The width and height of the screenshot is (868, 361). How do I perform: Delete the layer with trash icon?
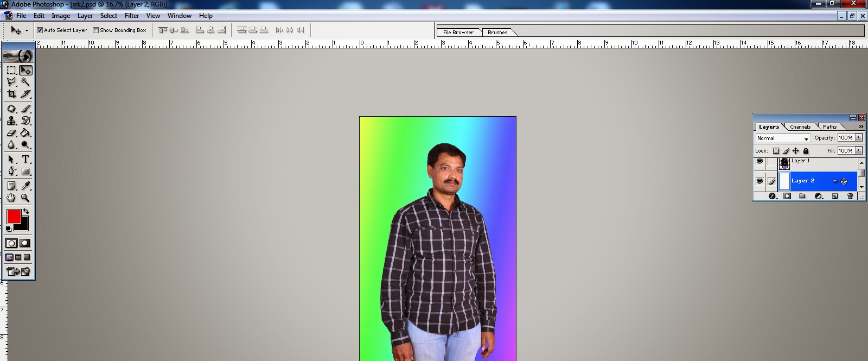click(x=850, y=196)
